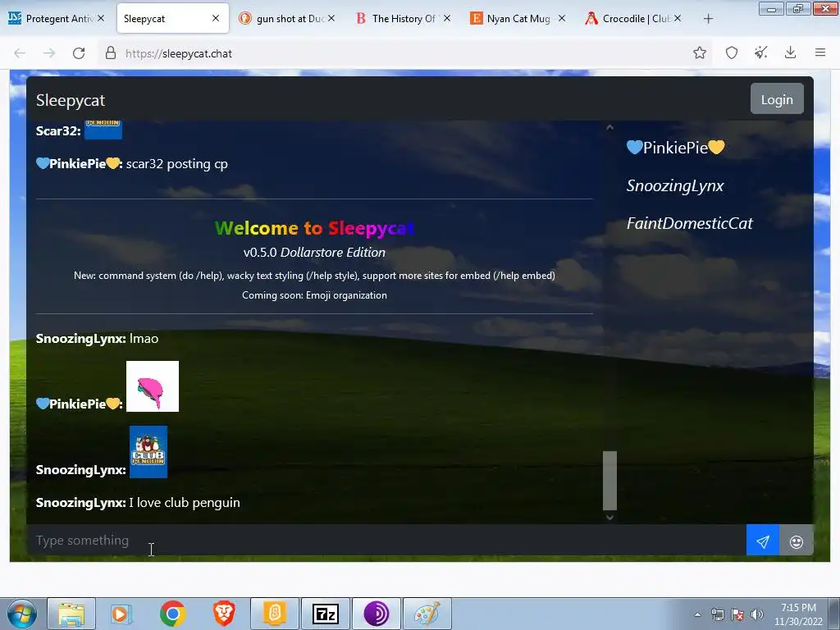Close the gun shot at Duck tab
The image size is (840, 630).
pyautogui.click(x=331, y=18)
